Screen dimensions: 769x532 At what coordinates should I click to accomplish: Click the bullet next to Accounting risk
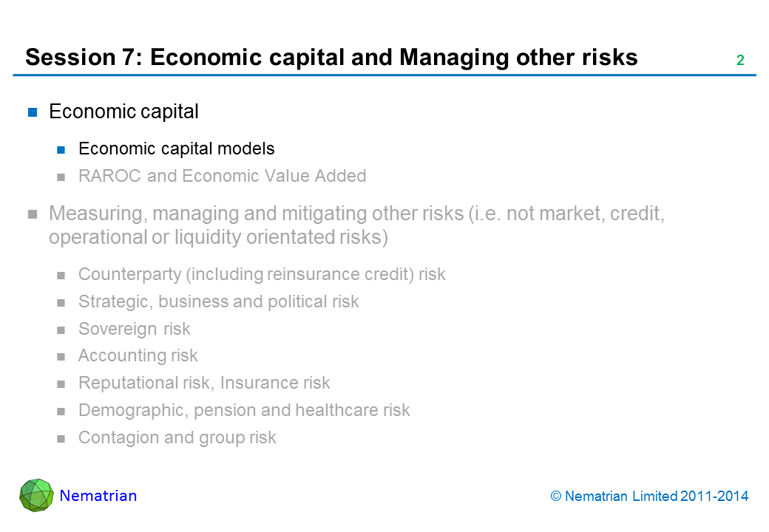click(62, 356)
